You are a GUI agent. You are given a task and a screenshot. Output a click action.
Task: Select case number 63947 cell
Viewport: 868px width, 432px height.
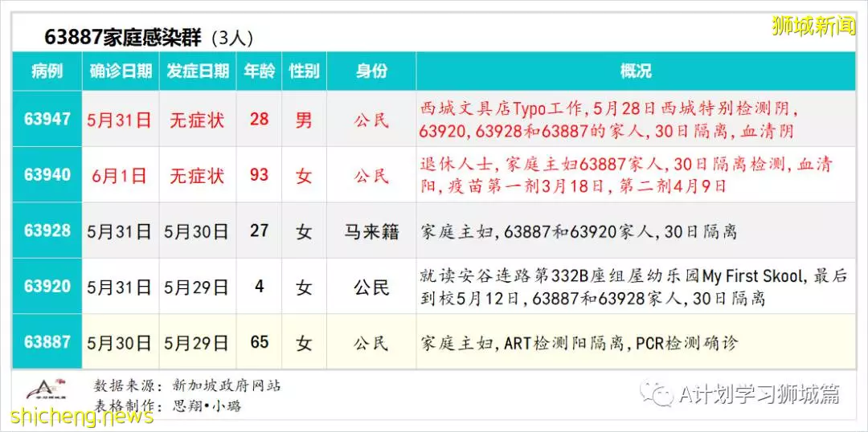(x=47, y=119)
